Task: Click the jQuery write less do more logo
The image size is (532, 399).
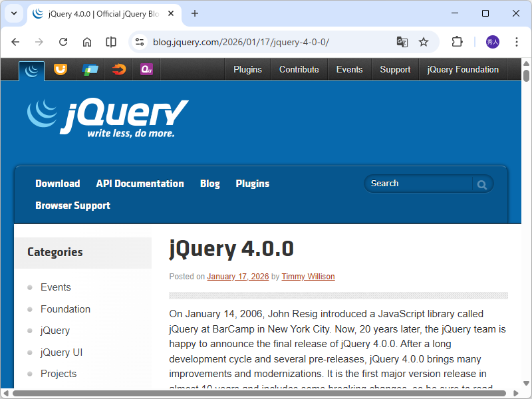Action: click(x=108, y=118)
